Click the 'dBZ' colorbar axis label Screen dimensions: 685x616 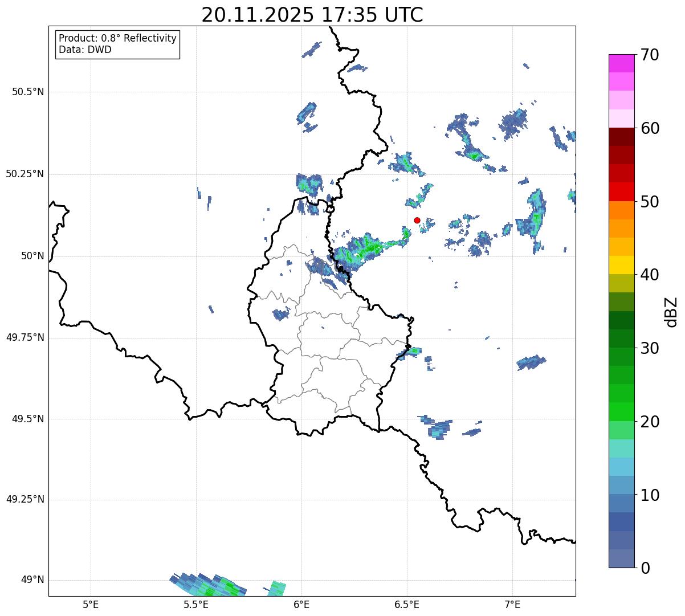(671, 311)
